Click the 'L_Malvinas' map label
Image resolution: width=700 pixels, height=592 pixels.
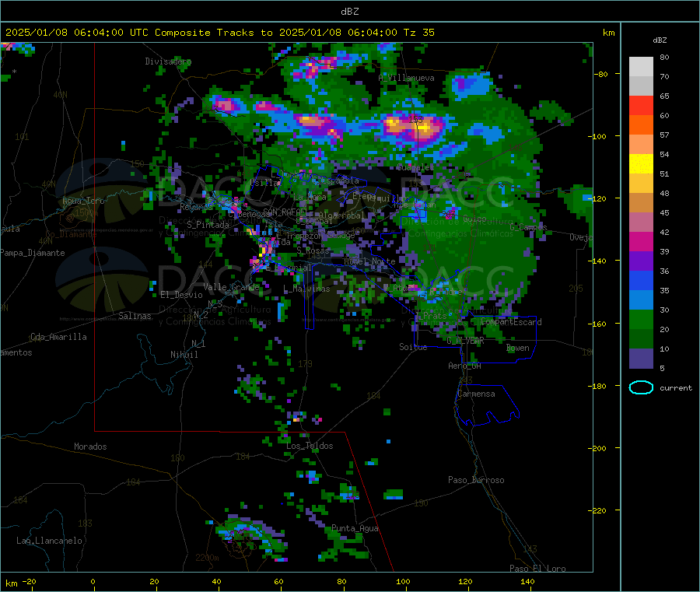click(306, 289)
